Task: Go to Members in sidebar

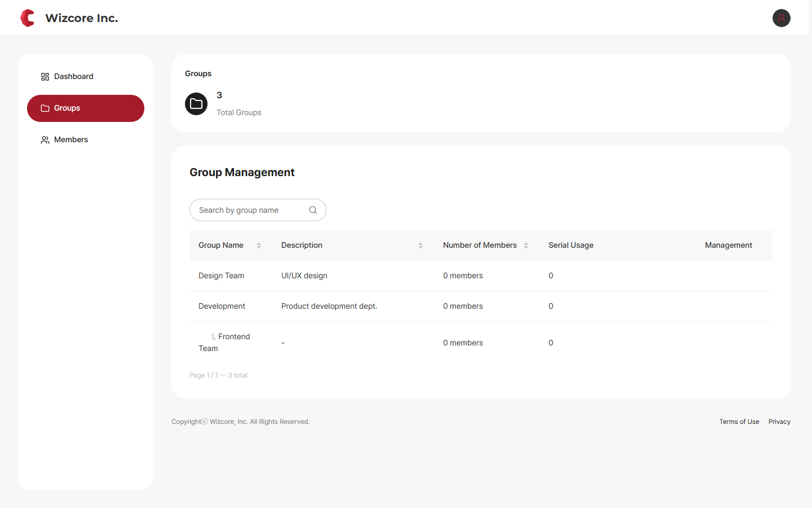Action: (86, 140)
